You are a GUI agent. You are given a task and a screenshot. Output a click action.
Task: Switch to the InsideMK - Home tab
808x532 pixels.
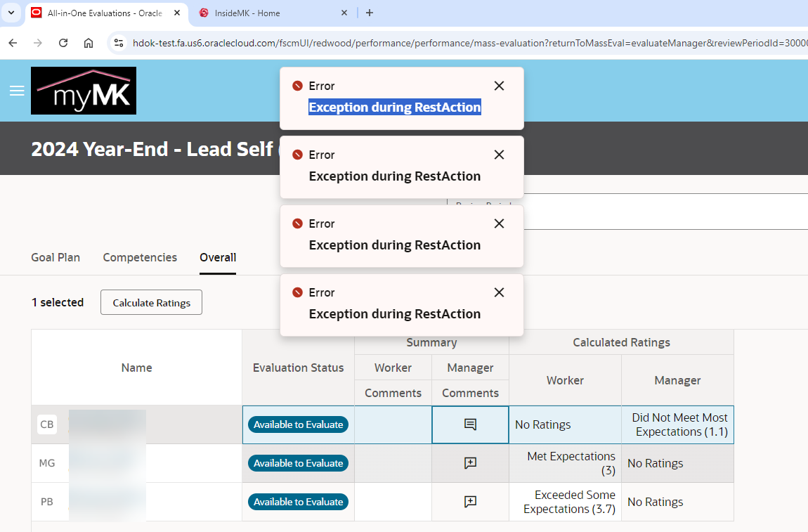pos(273,13)
